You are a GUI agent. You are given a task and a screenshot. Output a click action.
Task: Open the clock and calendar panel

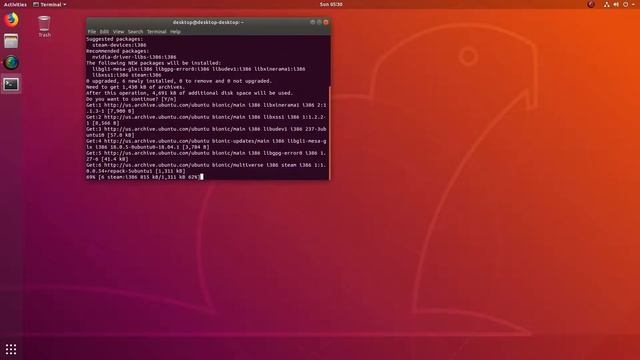click(x=331, y=4)
